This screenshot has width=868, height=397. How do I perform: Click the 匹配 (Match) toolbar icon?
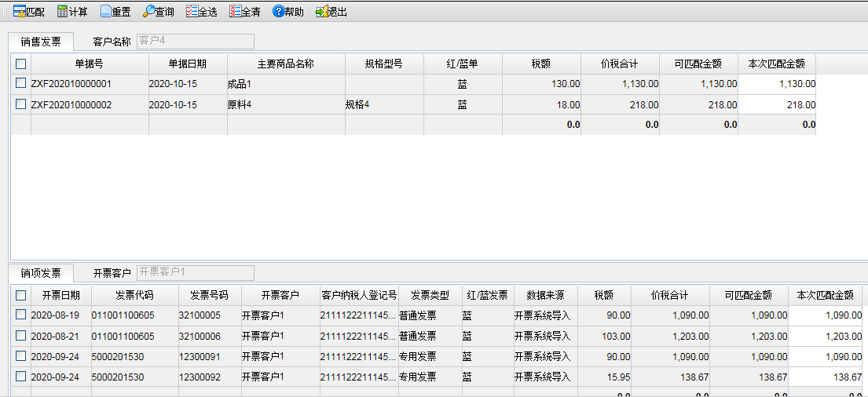click(28, 12)
